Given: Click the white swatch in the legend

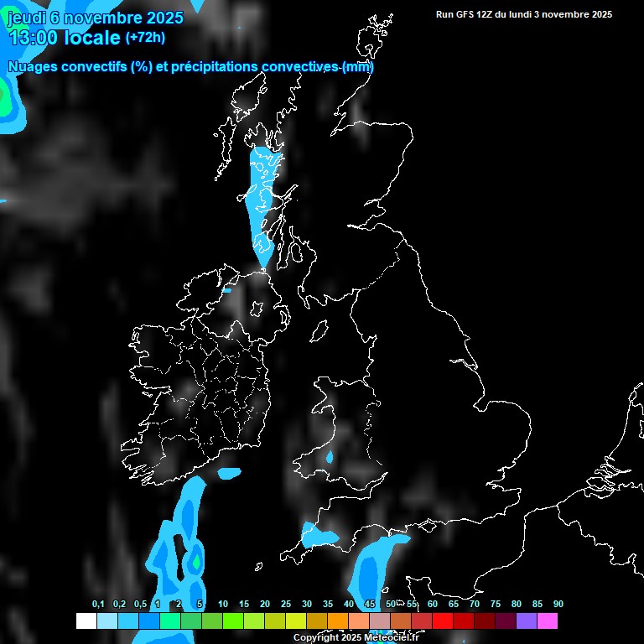Looking at the screenshot, I should point(86,621).
